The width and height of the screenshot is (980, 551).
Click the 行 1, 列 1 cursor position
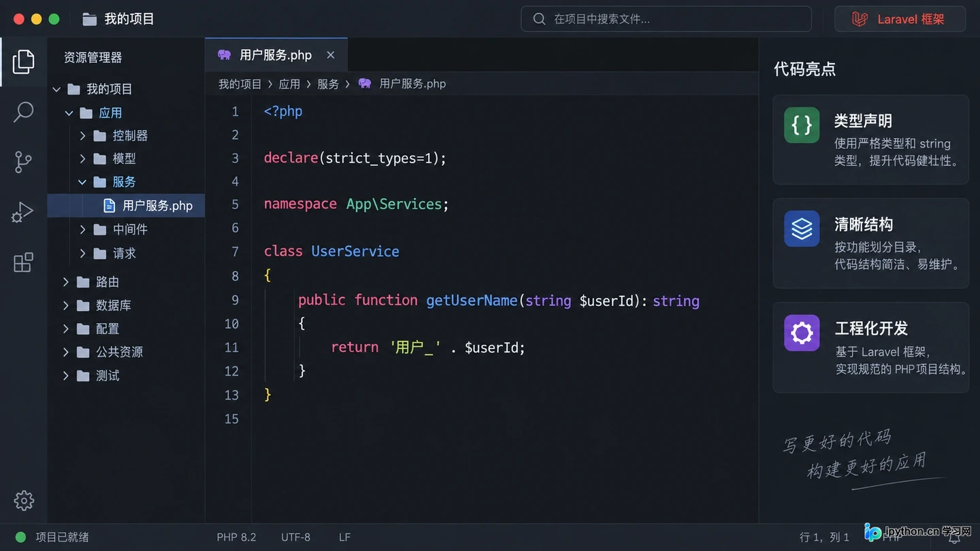click(x=824, y=537)
